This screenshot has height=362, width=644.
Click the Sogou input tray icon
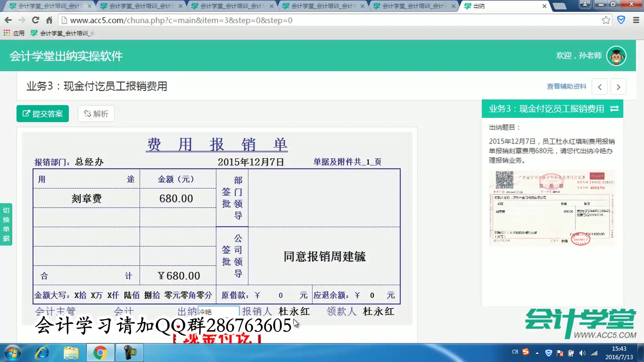[525, 353]
